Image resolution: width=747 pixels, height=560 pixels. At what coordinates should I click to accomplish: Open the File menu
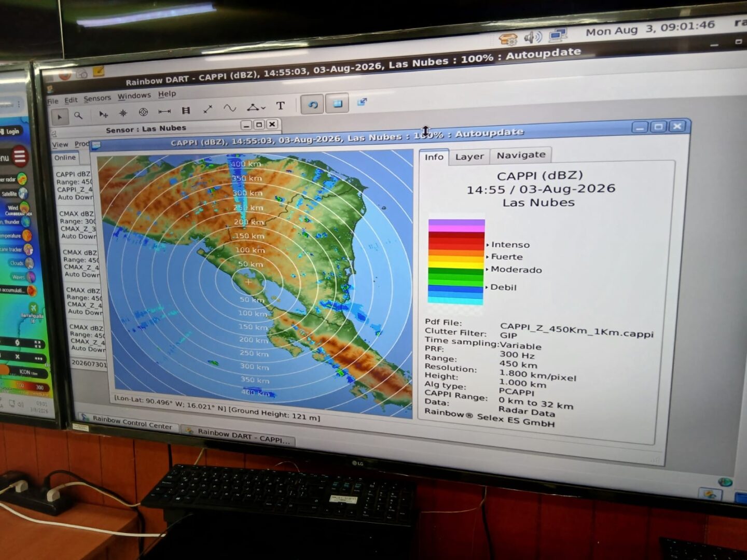pyautogui.click(x=52, y=101)
